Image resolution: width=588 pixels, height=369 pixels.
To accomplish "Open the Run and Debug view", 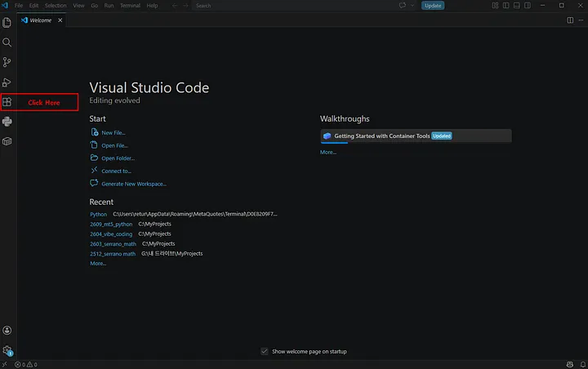I will [x=7, y=82].
